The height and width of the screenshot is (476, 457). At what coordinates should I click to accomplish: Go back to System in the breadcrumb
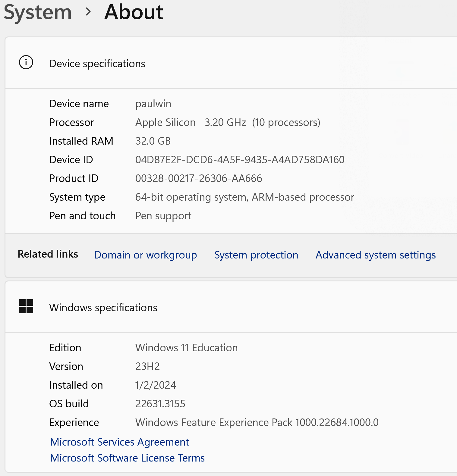coord(38,12)
